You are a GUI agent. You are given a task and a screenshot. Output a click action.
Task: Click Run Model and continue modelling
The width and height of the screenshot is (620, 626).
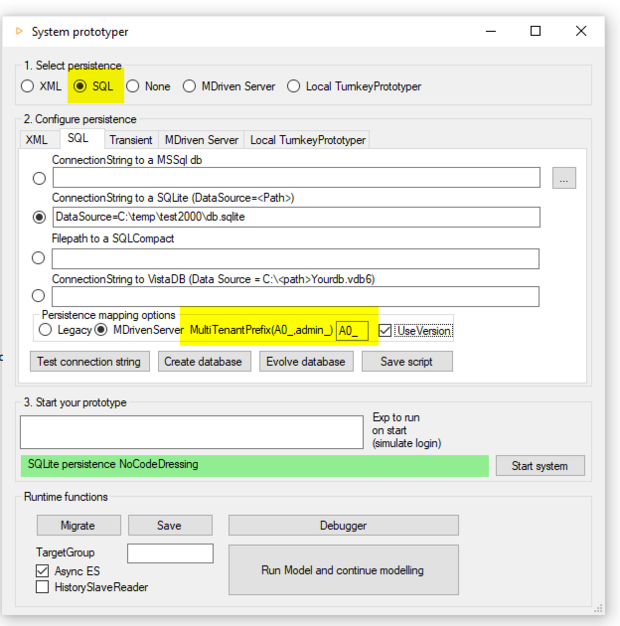pyautogui.click(x=343, y=570)
